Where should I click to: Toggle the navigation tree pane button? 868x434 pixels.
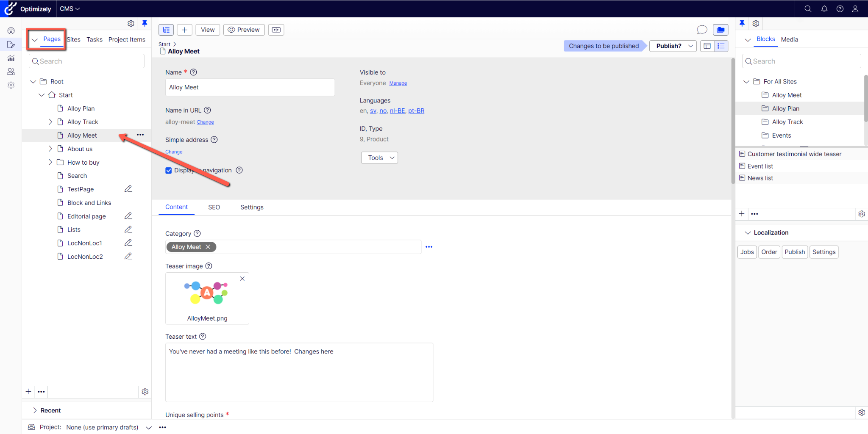[x=166, y=30]
